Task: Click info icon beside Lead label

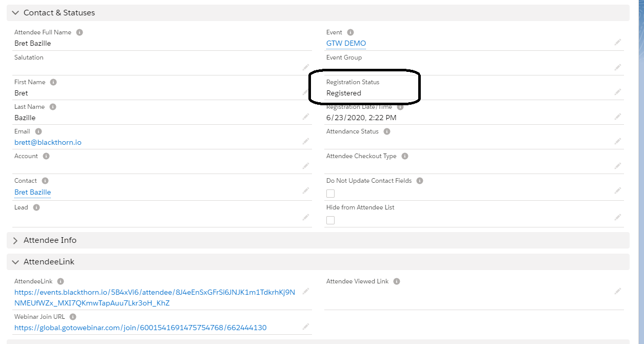Action: click(x=36, y=207)
